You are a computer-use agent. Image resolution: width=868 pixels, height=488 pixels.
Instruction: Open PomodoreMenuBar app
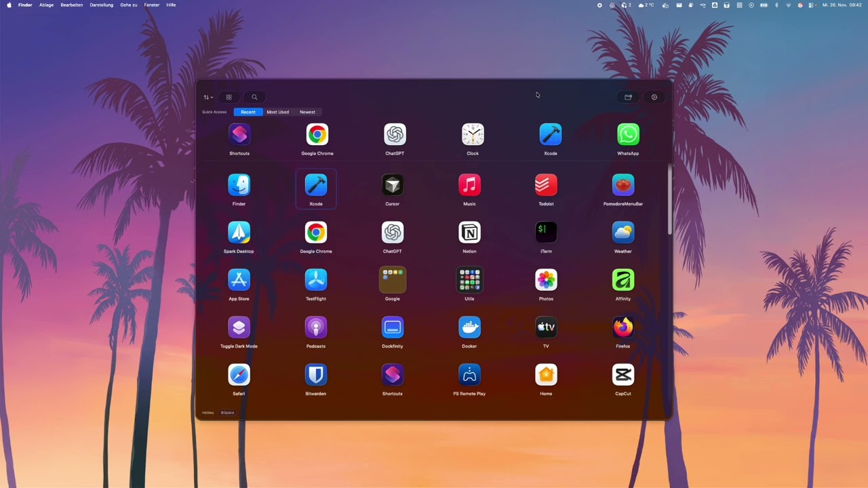(x=623, y=184)
